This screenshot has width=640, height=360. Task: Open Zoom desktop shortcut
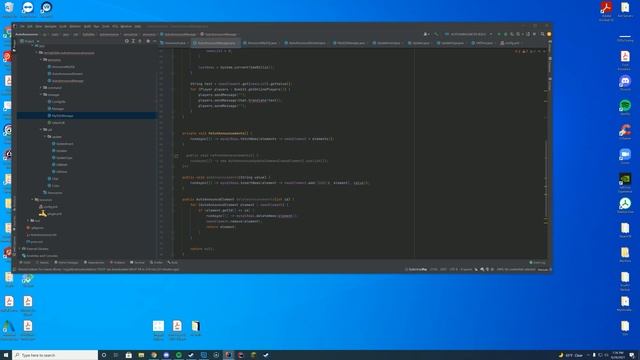625,156
